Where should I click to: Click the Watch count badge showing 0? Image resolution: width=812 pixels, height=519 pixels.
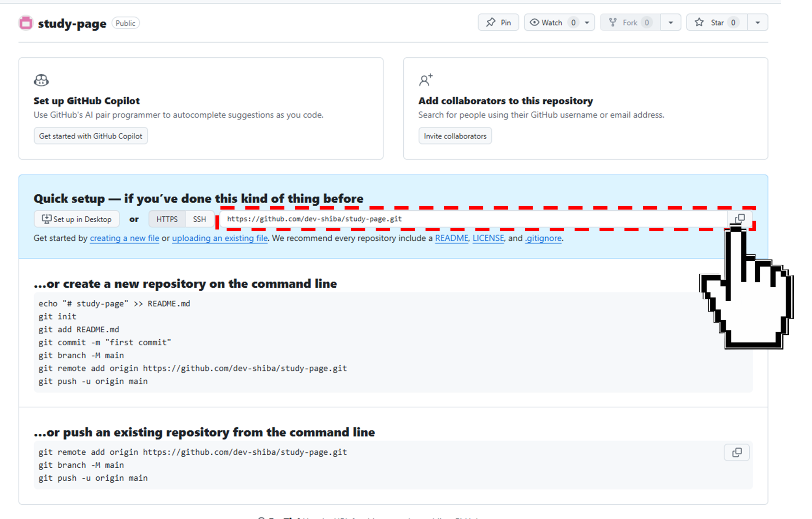pyautogui.click(x=573, y=22)
